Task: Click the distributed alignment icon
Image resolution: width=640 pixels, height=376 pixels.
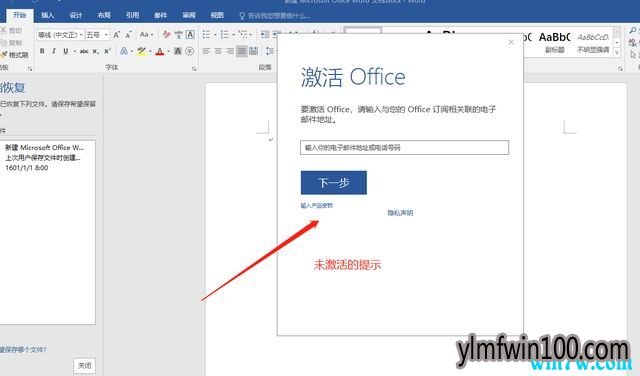Action: click(x=253, y=51)
